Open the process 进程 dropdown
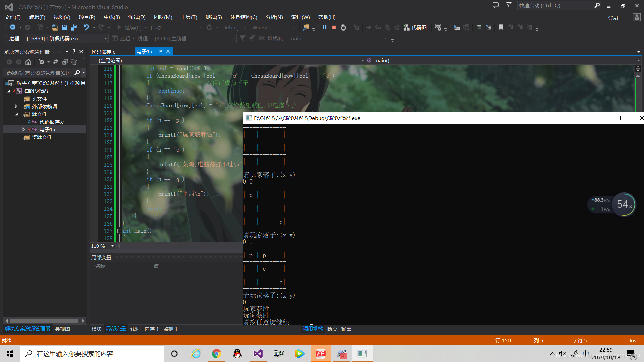644x362 pixels. [x=105, y=39]
